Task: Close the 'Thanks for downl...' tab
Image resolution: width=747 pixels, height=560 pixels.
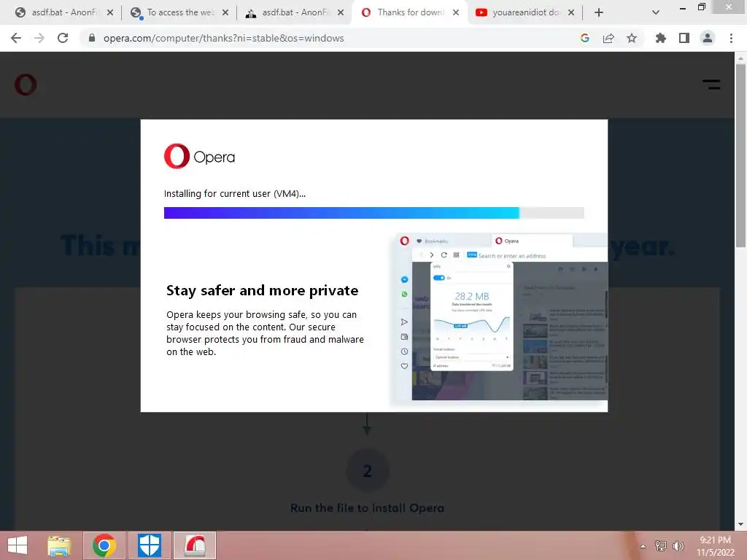Action: pyautogui.click(x=456, y=13)
